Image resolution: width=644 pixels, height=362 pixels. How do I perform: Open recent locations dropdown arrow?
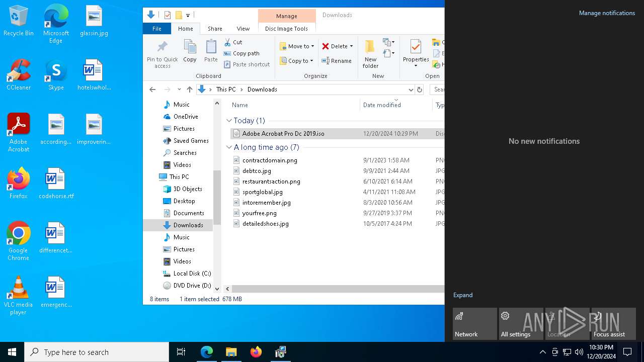point(179,89)
